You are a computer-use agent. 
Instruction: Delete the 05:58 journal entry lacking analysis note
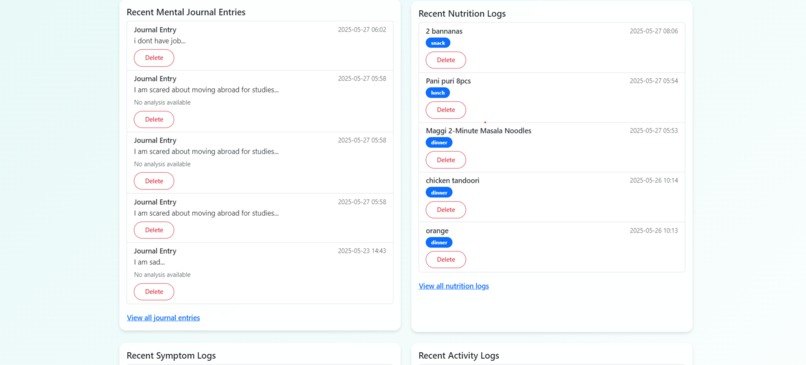(x=154, y=230)
